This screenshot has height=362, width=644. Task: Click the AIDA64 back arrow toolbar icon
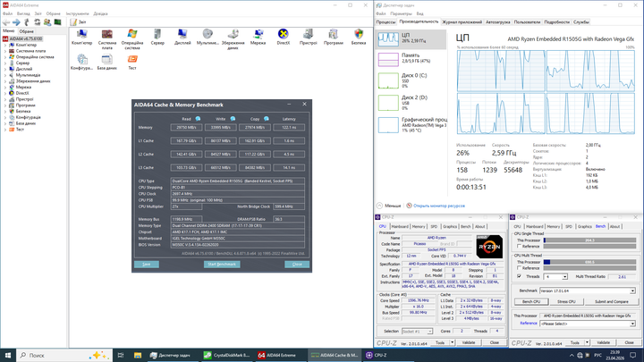pos(6,22)
